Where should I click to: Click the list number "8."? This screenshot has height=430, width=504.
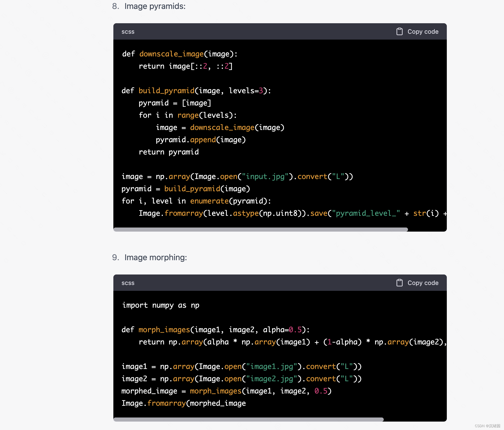click(116, 6)
